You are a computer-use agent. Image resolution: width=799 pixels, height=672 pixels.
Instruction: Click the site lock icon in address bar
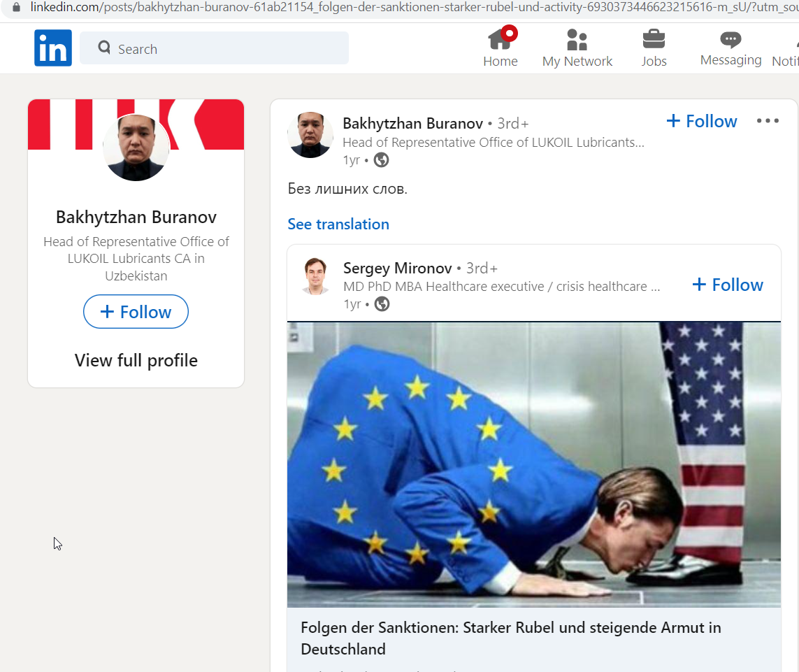pos(16,7)
